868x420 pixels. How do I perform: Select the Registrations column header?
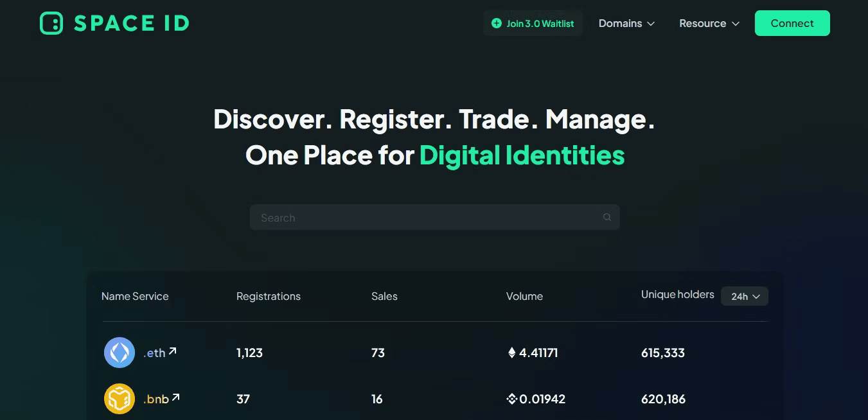[269, 296]
